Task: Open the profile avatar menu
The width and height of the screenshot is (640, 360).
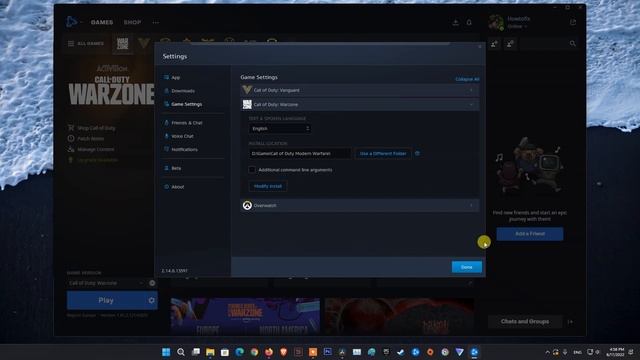Action: [496, 22]
